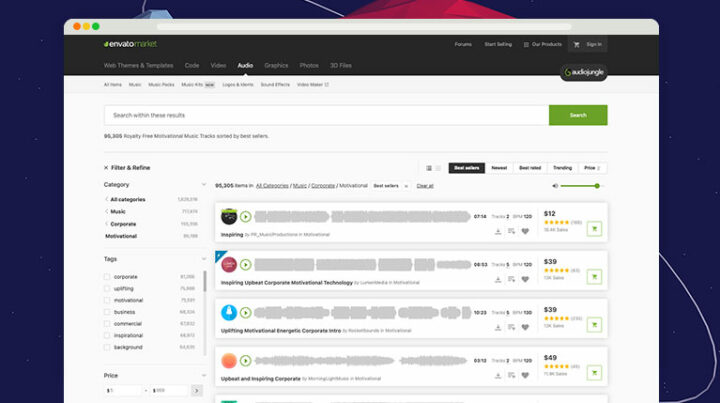
Task: Tick the 'inspirational' tag checkbox
Action: [x=107, y=335]
